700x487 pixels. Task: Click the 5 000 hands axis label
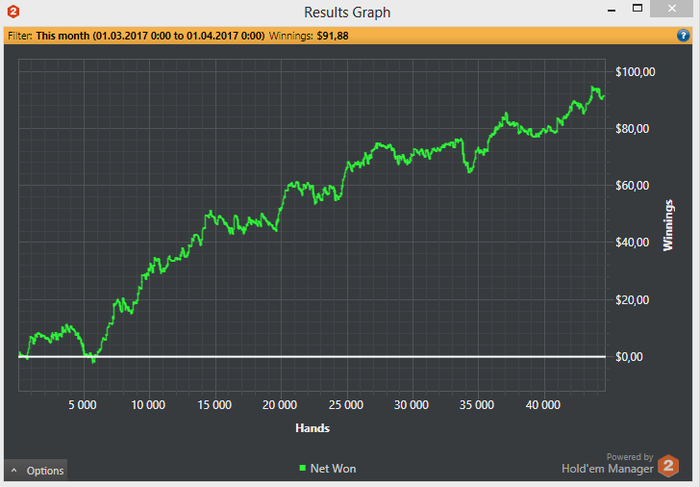pos(83,405)
